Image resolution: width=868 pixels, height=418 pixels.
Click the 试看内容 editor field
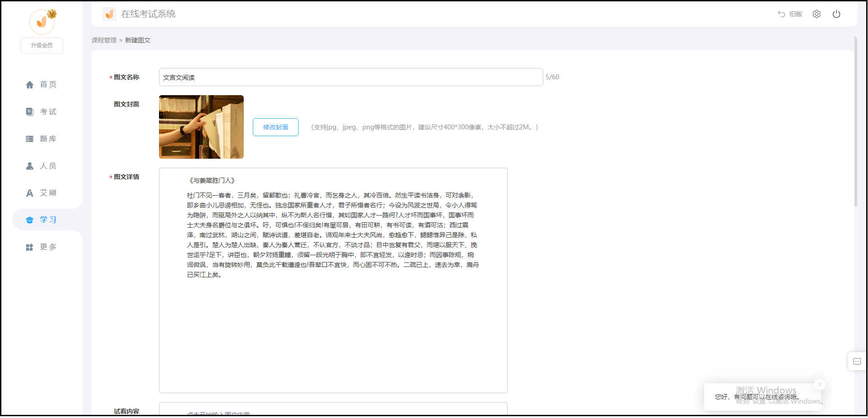pos(333,409)
